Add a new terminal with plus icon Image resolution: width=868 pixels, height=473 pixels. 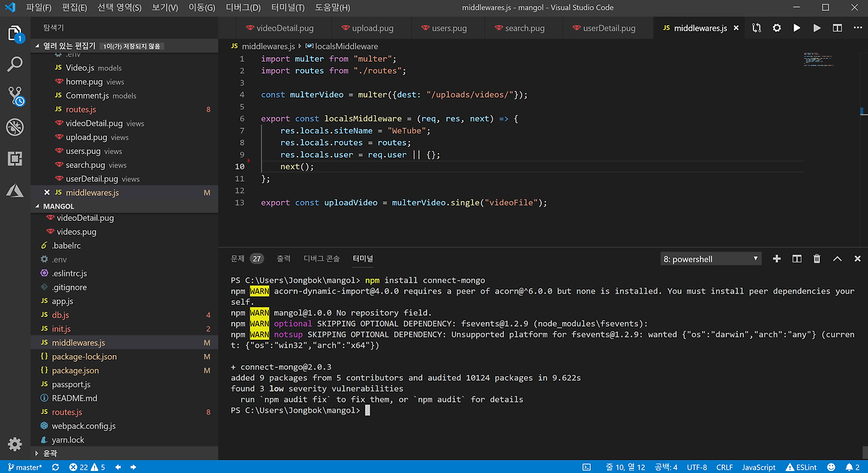pos(777,259)
